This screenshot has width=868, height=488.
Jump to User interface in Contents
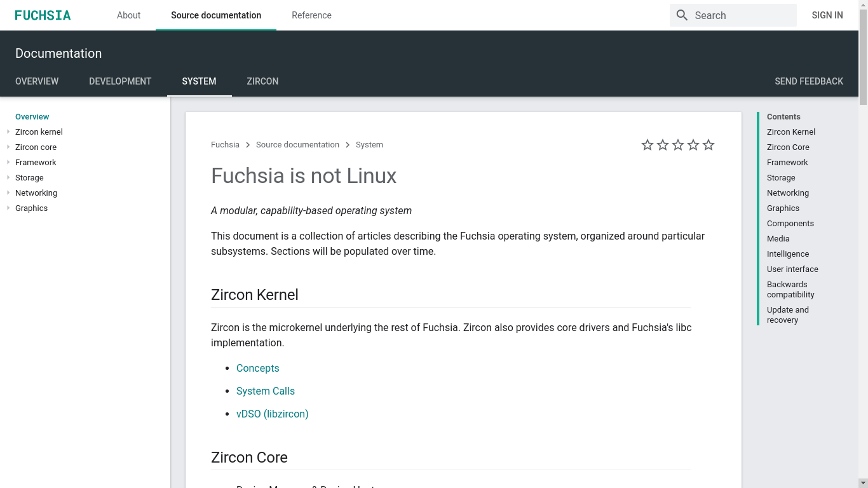point(792,269)
